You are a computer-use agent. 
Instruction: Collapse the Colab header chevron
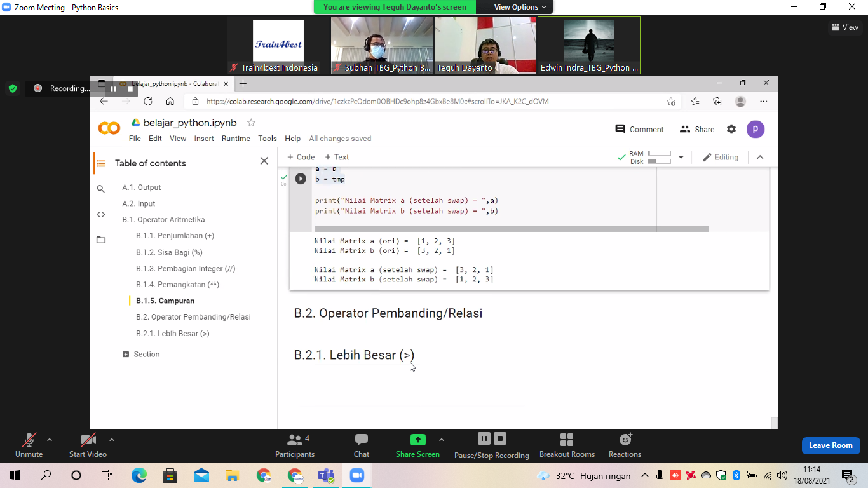click(x=760, y=158)
